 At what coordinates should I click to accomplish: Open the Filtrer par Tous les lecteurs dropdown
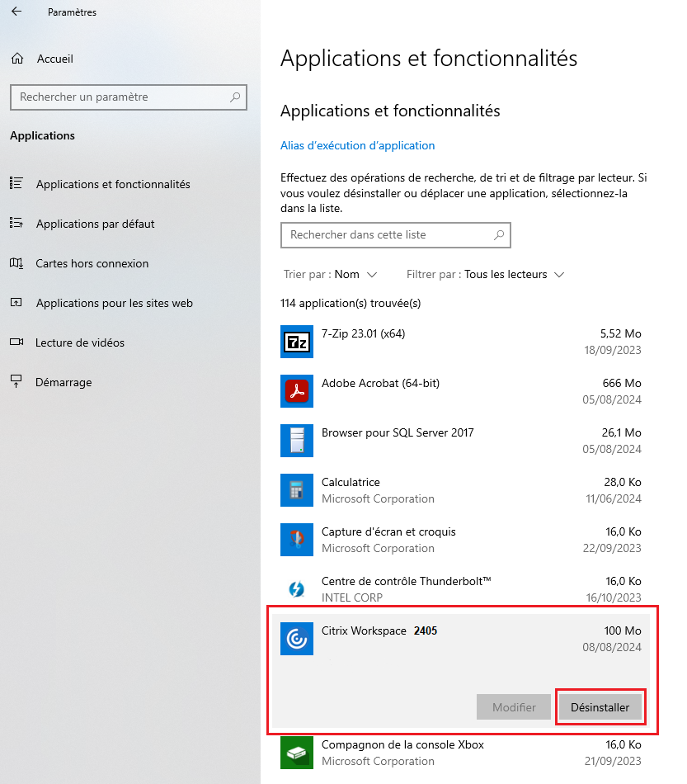485,275
